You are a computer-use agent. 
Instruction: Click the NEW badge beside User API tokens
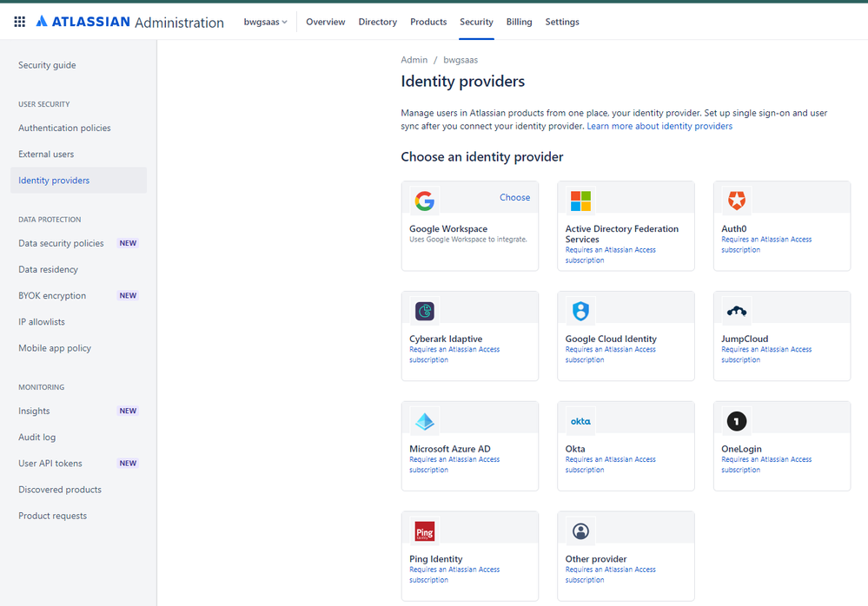tap(128, 464)
